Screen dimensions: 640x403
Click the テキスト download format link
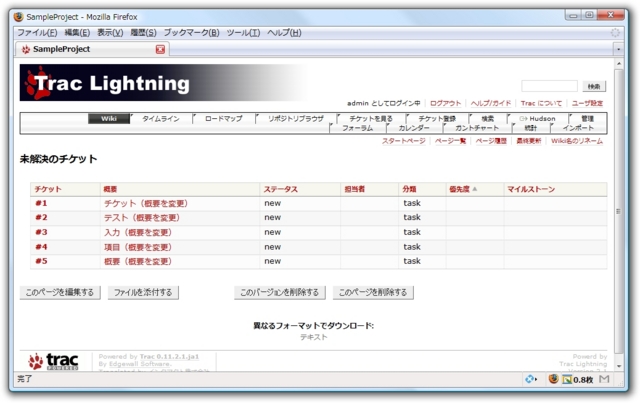(x=314, y=337)
